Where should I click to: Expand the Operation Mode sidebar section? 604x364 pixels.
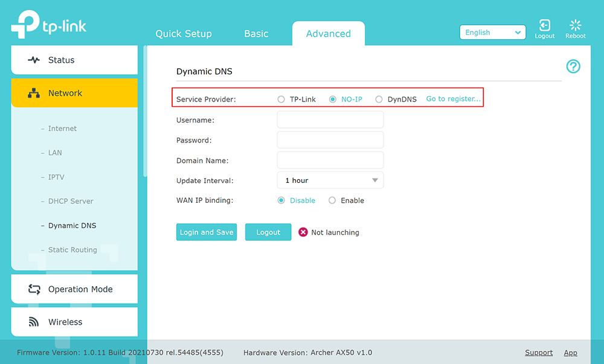[80, 289]
